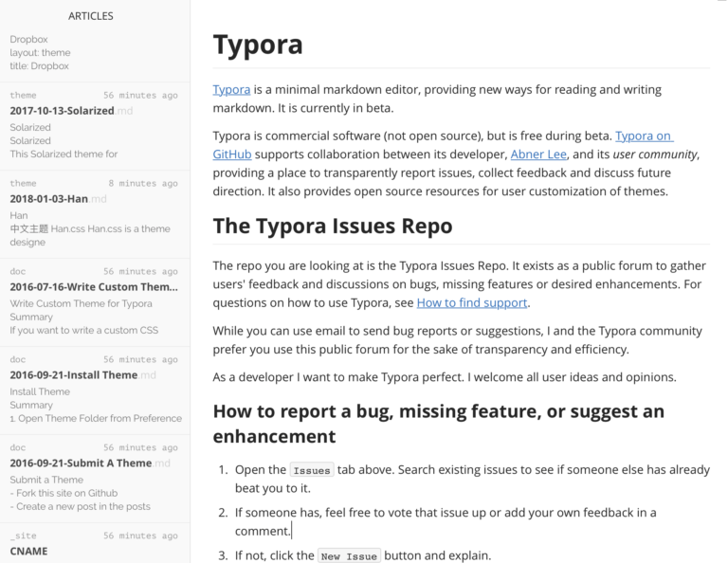Open the 2018-01-03-Han file
728x563 pixels.
(49, 199)
